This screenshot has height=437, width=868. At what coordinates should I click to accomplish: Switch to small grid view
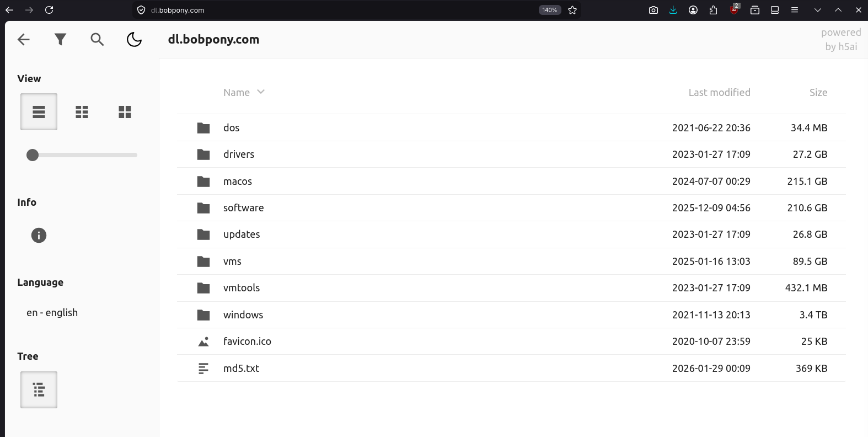point(82,112)
